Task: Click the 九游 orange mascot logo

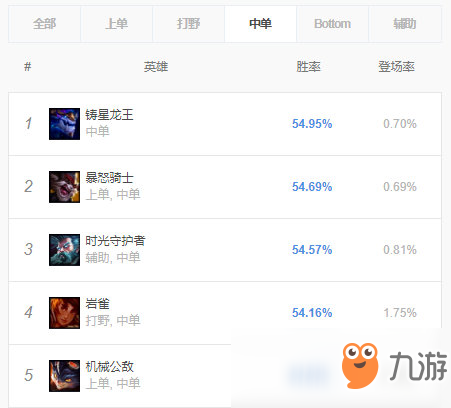Action: [360, 366]
